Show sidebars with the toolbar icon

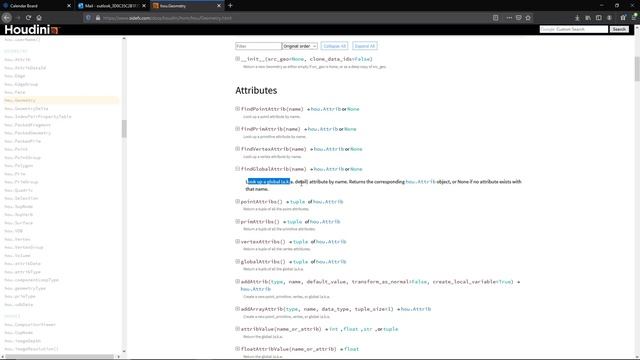click(x=598, y=18)
